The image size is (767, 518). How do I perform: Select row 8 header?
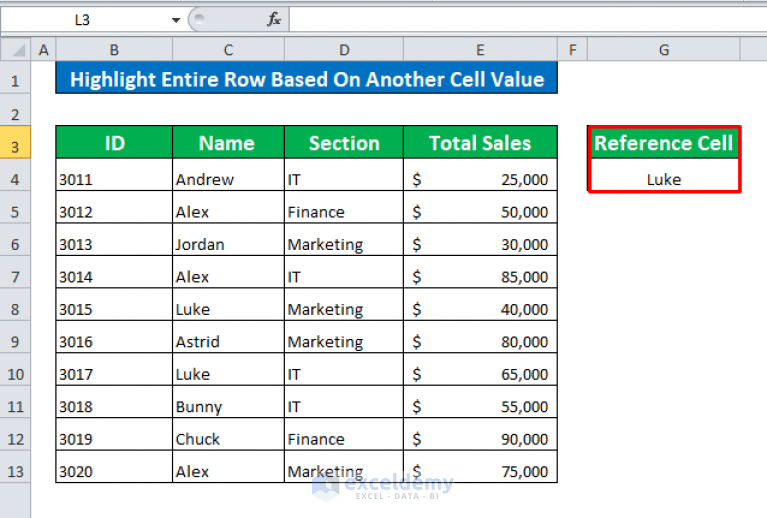(15, 309)
